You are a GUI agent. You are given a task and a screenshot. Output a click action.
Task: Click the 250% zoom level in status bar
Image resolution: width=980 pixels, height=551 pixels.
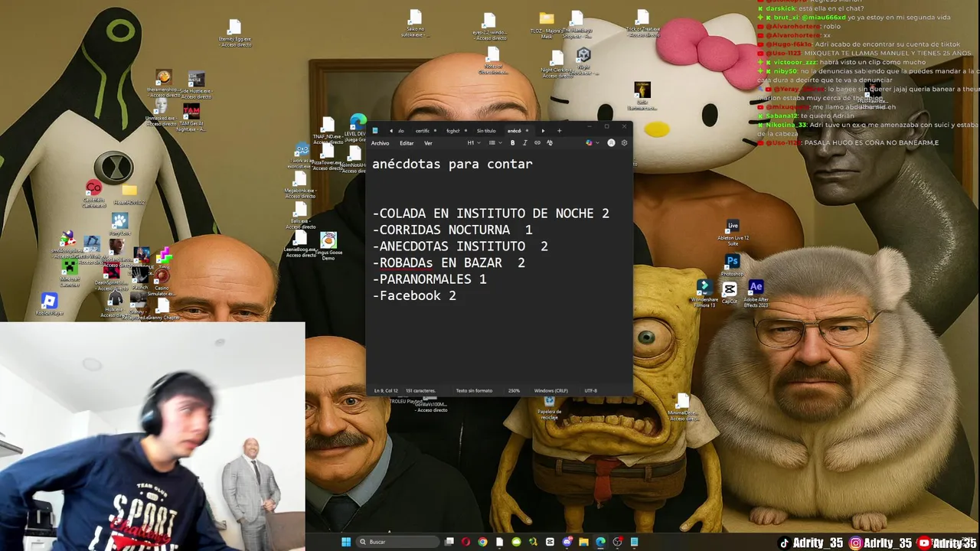(x=514, y=390)
